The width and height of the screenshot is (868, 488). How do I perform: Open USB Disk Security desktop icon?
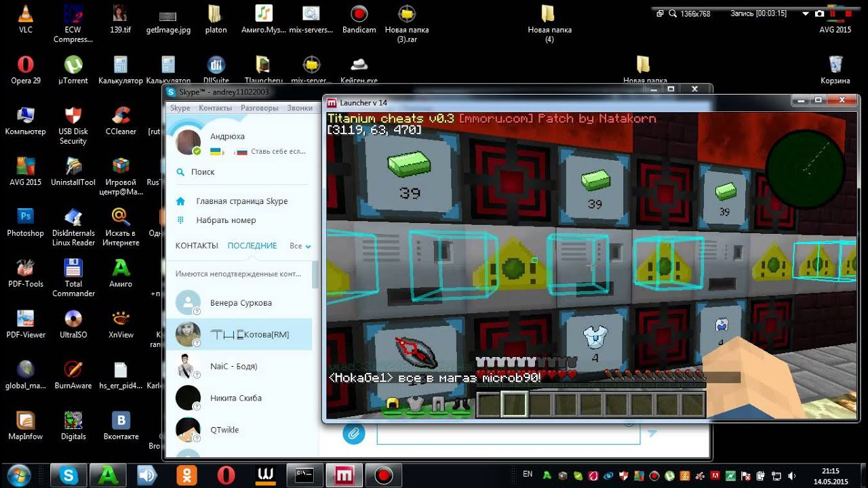click(73, 125)
